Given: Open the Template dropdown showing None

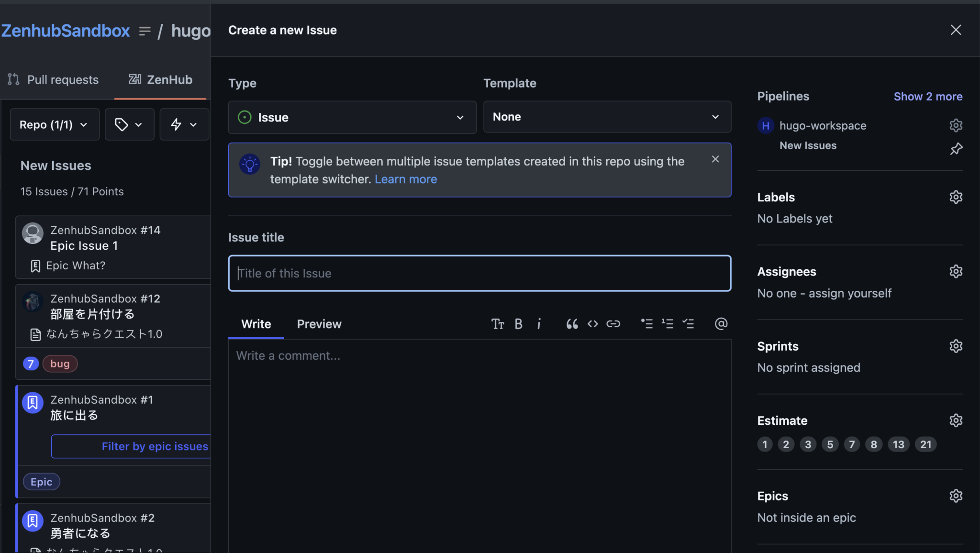Looking at the screenshot, I should (x=606, y=117).
